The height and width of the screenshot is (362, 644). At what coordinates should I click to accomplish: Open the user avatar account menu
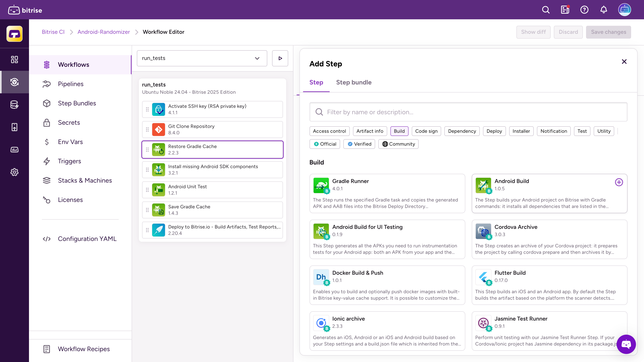click(x=624, y=10)
